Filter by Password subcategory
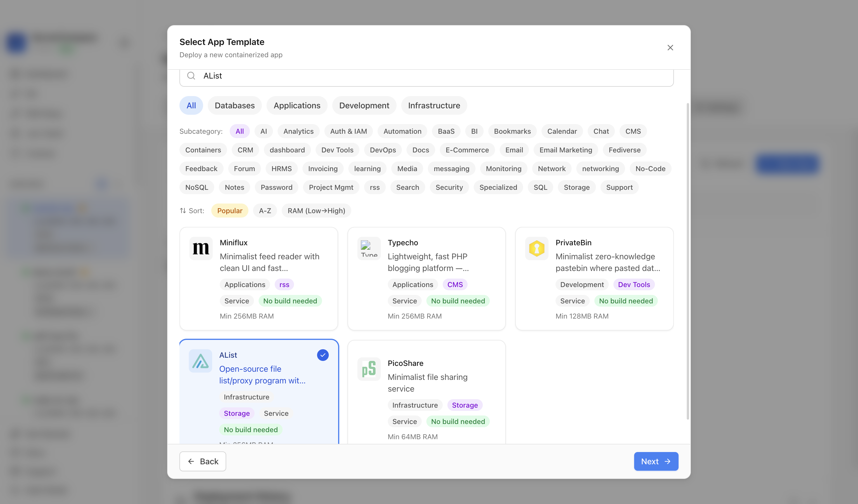Screen dimensions: 858x504 (x=276, y=187)
